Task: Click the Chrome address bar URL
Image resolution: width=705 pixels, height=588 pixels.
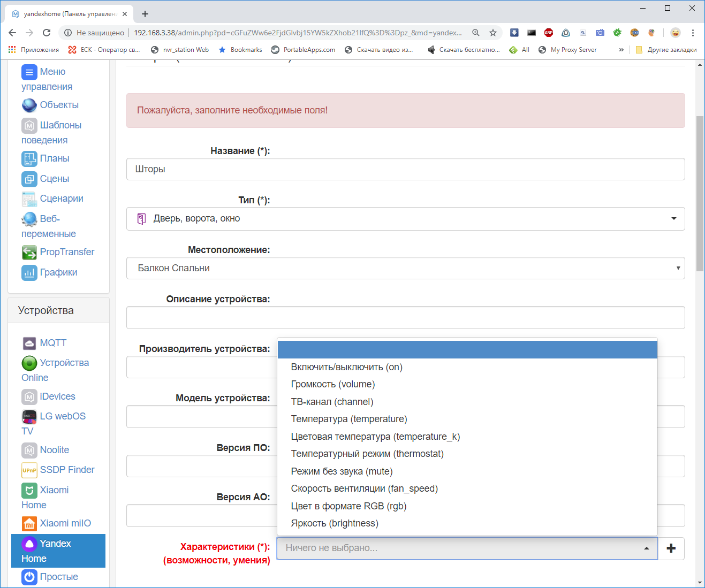Action: 298,33
